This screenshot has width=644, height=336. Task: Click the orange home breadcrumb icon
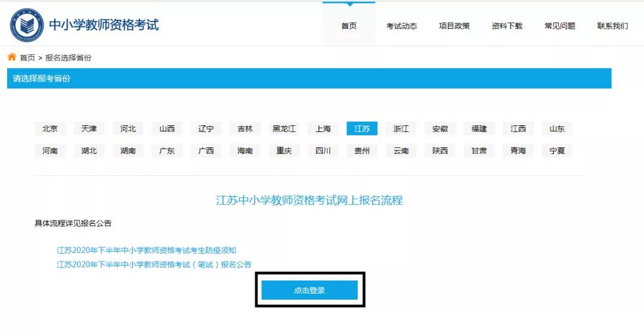(x=12, y=57)
